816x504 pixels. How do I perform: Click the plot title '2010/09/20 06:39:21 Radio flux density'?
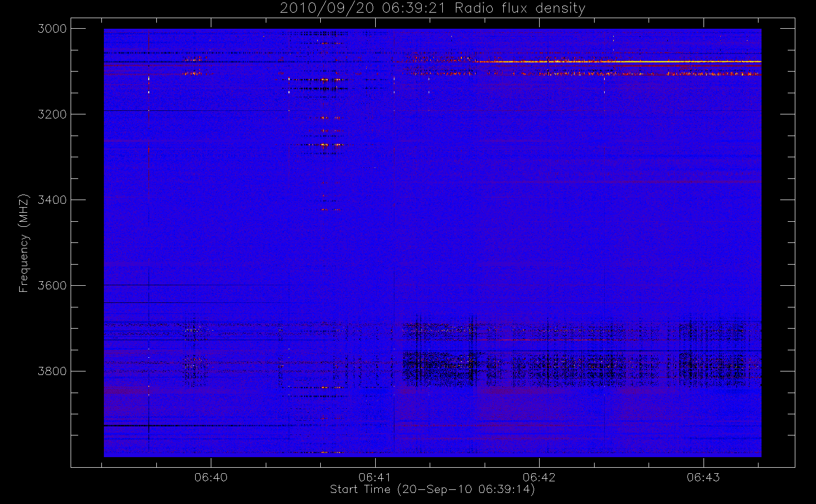432,9
